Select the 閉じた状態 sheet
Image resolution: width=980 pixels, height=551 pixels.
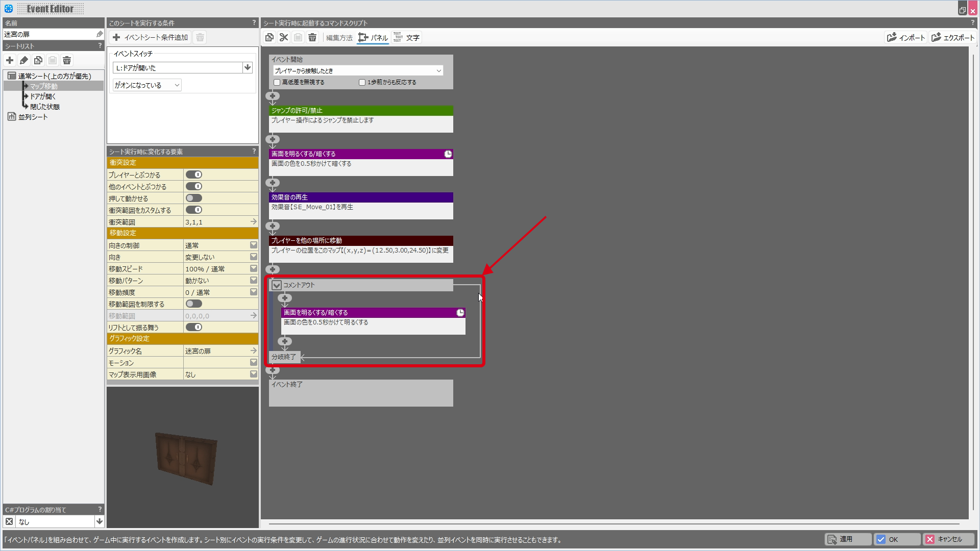tap(45, 107)
